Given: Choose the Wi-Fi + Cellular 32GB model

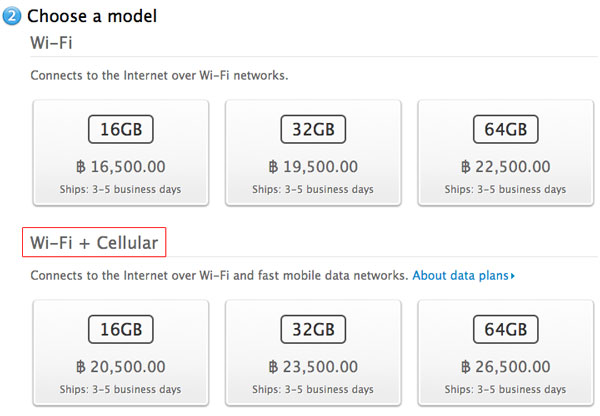Looking at the screenshot, I should tap(313, 353).
